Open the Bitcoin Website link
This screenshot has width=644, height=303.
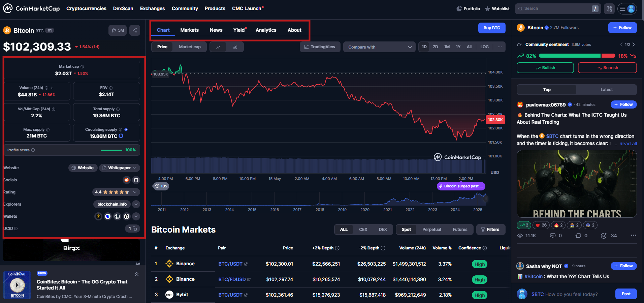83,168
